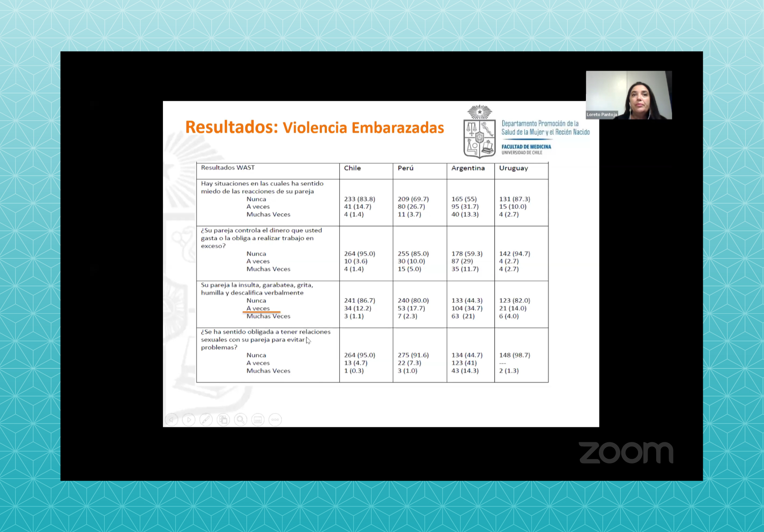
Task: Click the value 131 (87.3)
Action: [515, 199]
